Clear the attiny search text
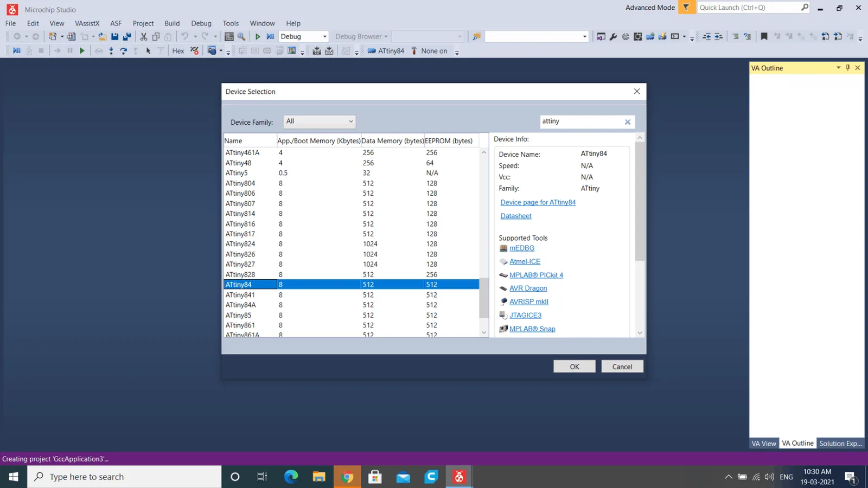868x488 pixels. 628,122
